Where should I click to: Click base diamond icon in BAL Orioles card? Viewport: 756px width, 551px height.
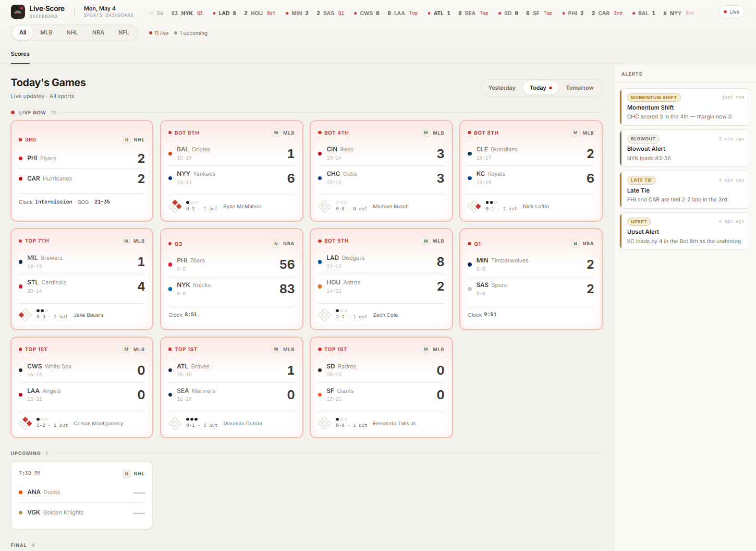pyautogui.click(x=175, y=206)
